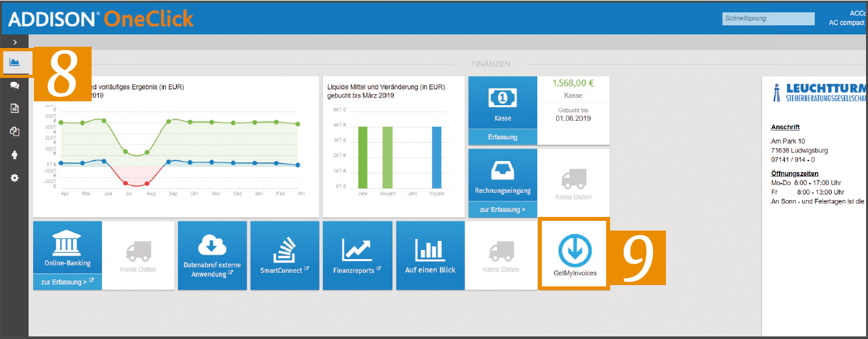Open the GetMyInvoices tile
Screen dimensions: 868x339
575,253
